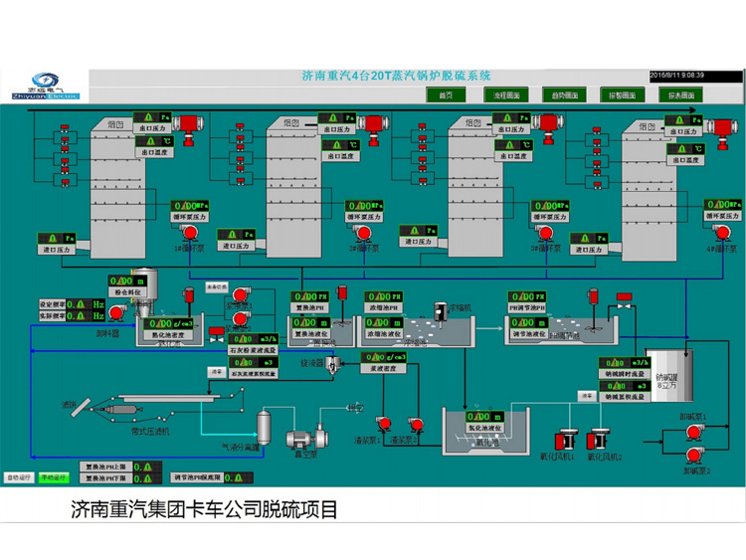The image size is (746, 560).
Task: Select the lower slurry pump 2 icon
Action: tap(241, 318)
